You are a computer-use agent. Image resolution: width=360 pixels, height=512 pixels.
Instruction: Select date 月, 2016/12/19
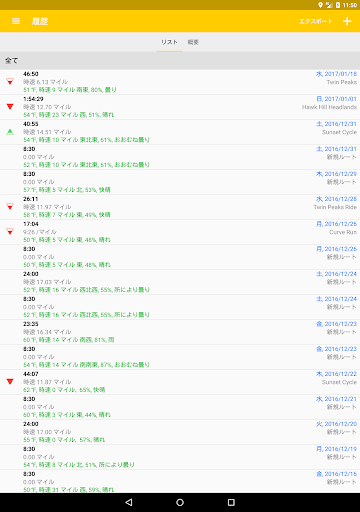[x=336, y=449]
